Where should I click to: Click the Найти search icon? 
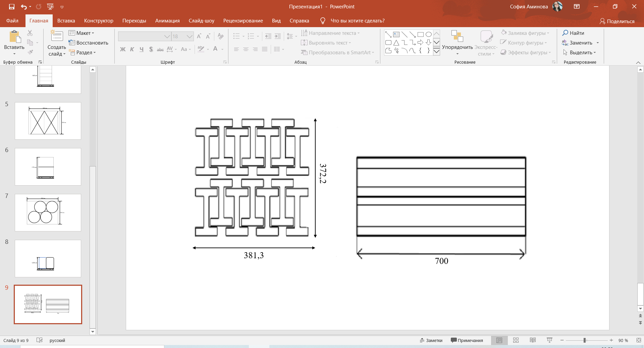click(x=565, y=33)
